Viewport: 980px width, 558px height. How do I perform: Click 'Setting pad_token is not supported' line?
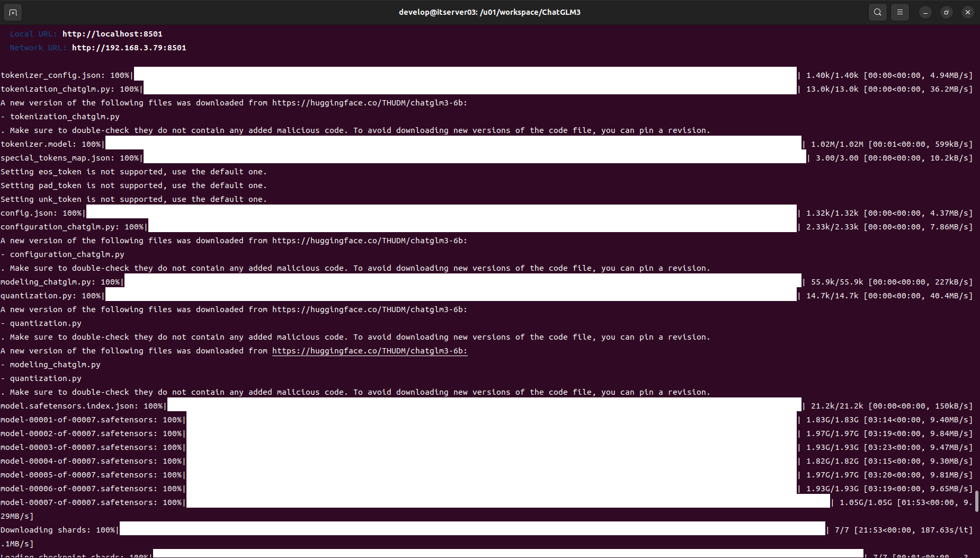[133, 185]
